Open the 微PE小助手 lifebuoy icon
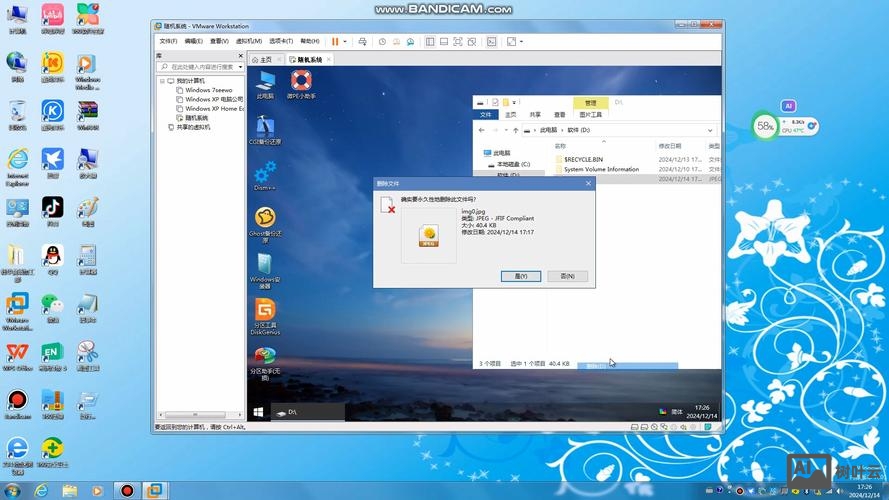The image size is (889, 500). (x=301, y=85)
